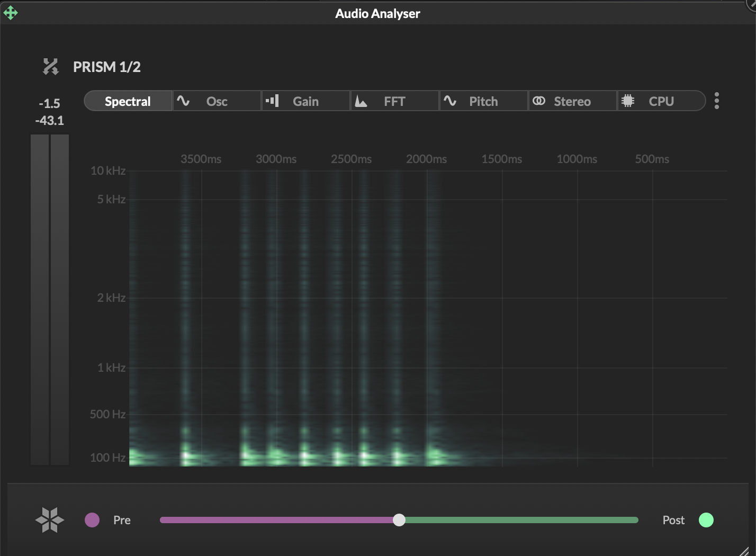Screen dimensions: 756x556
Task: Toggle the green Post indicator
Action: point(706,520)
